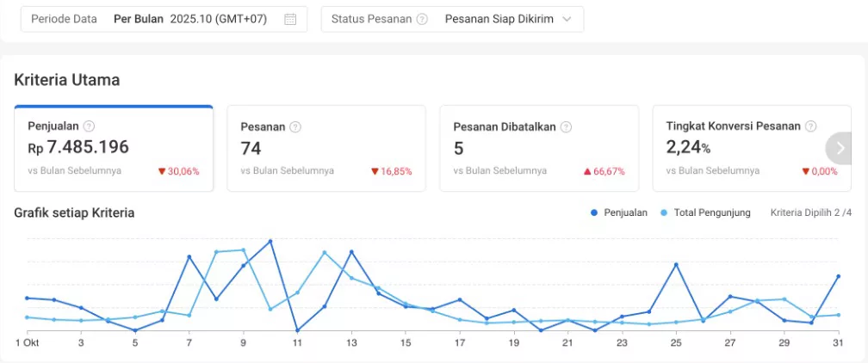The height and width of the screenshot is (363, 868).
Task: Click the Penjualan legend label
Action: (x=625, y=212)
